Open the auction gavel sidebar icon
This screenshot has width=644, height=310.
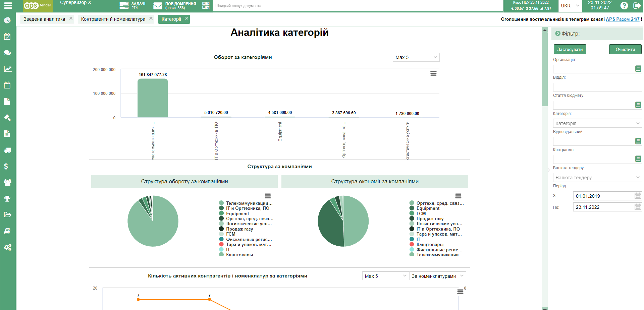(7, 118)
